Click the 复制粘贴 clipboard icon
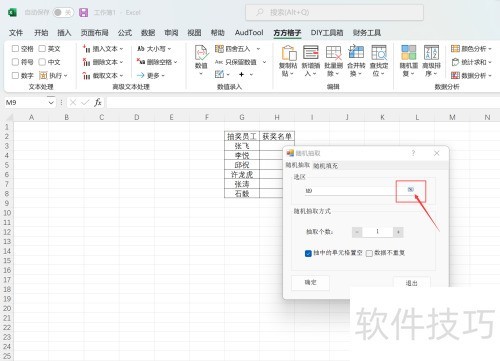 (x=288, y=53)
